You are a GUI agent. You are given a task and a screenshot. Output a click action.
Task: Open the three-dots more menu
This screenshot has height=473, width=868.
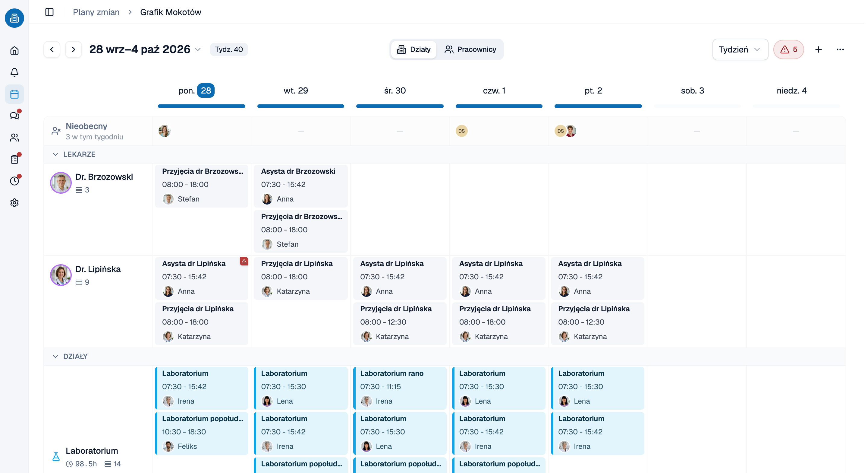pos(840,49)
